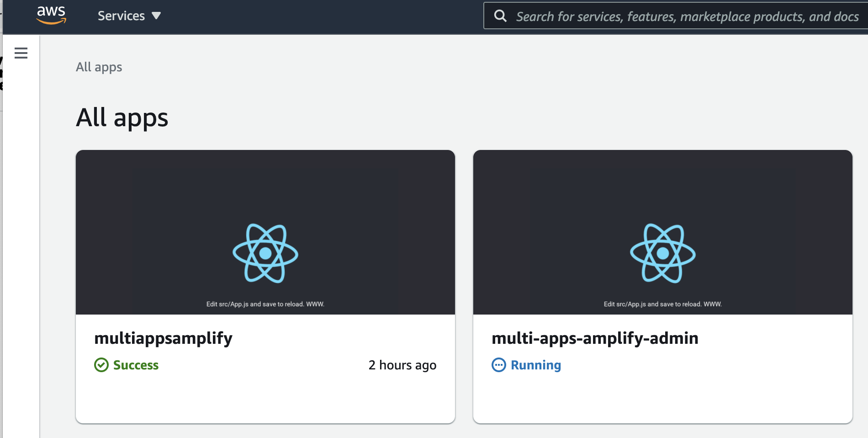
Task: Click the AWS logo home icon
Action: pyautogui.click(x=51, y=15)
